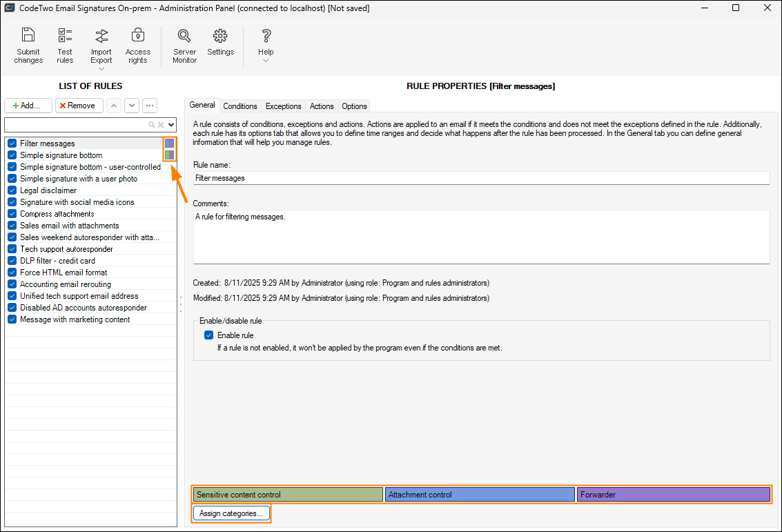Expand the Import Export dropdown
Image resolution: width=782 pixels, height=532 pixels.
tap(101, 68)
